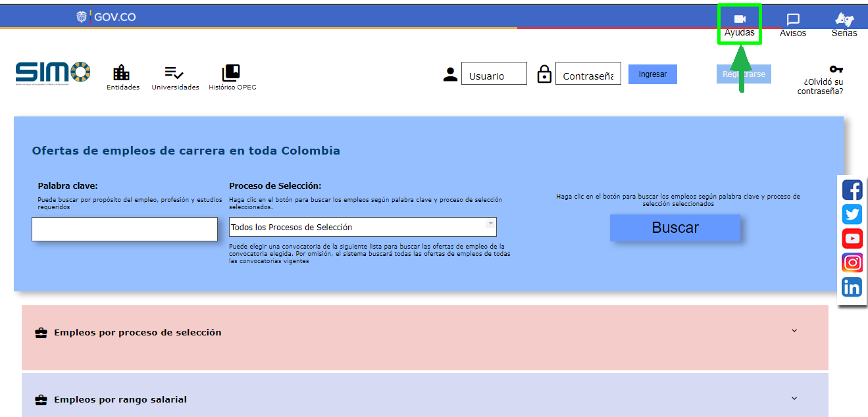Open Histórico OPEC library icon
868x417 pixels.
pyautogui.click(x=232, y=73)
